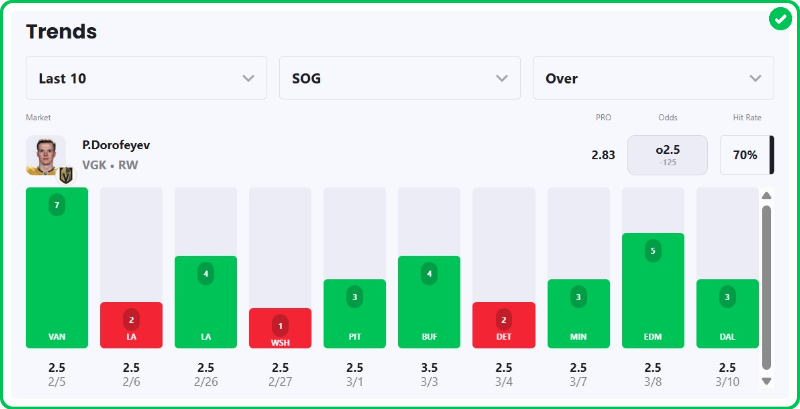
Task: Click the P.Dorofeyev player name
Action: 116,146
